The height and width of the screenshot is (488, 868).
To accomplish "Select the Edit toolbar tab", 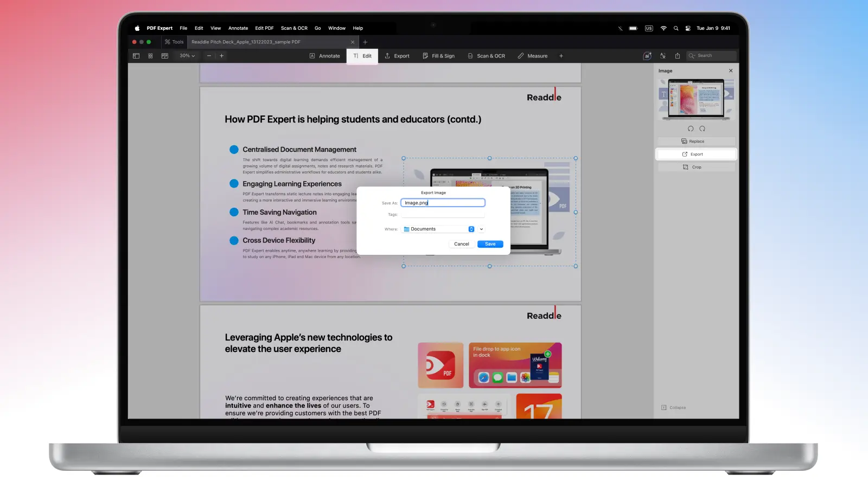I will [x=362, y=56].
